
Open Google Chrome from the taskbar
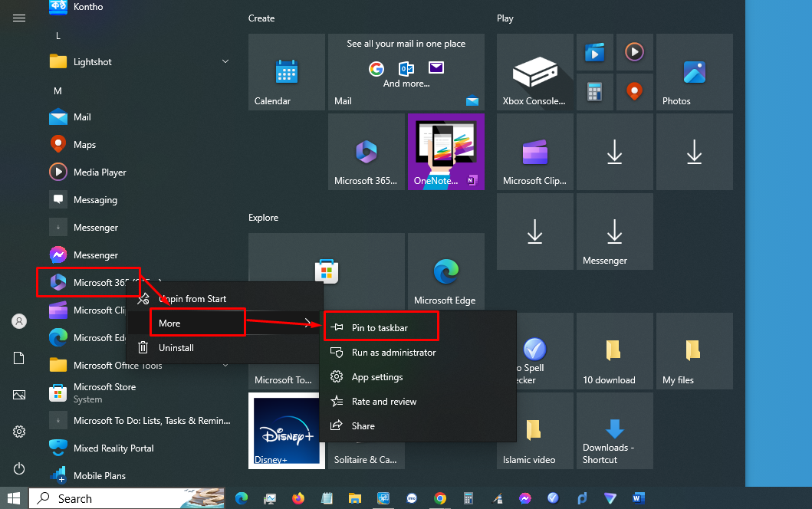click(440, 498)
